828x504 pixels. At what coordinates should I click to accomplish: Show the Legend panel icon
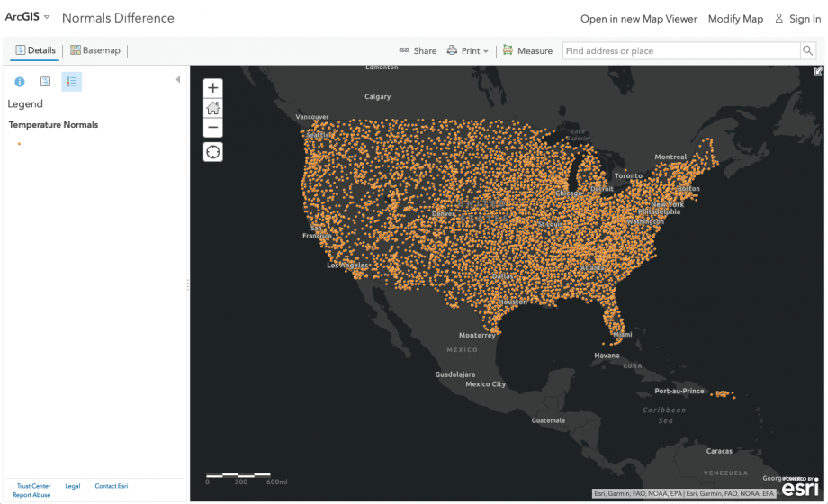pos(71,82)
